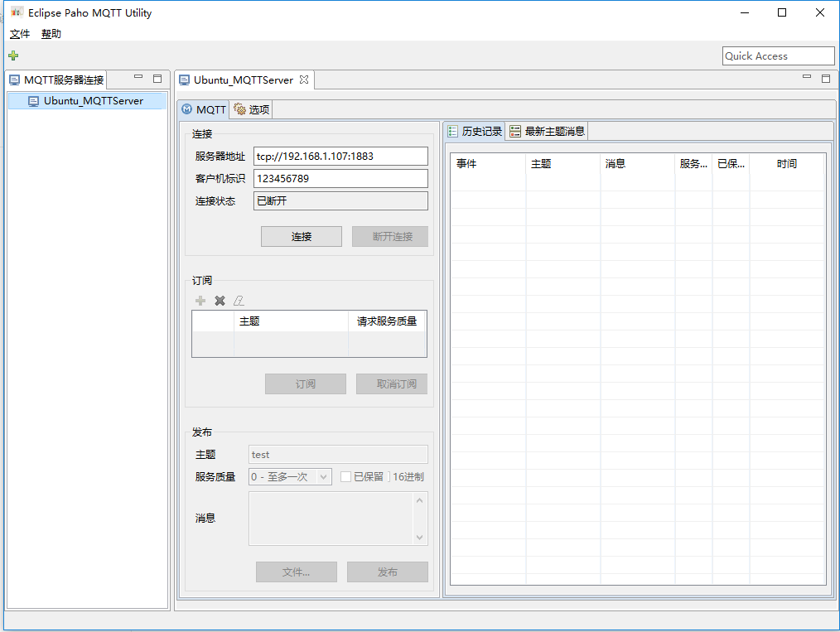Click the green plus new connection icon

point(13,55)
